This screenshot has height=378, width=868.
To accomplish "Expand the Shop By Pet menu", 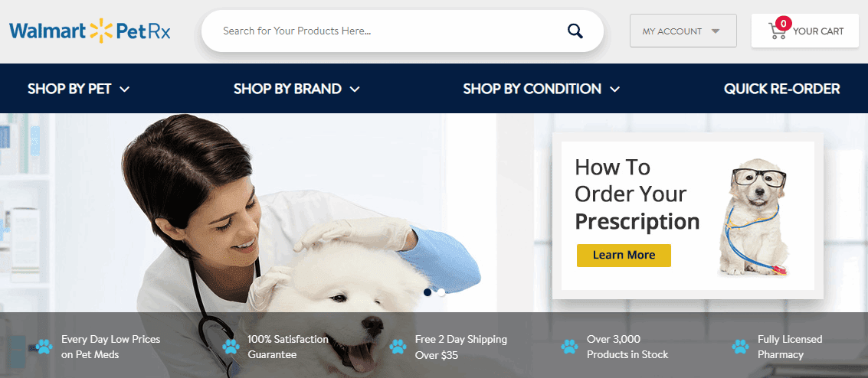I will 79,89.
